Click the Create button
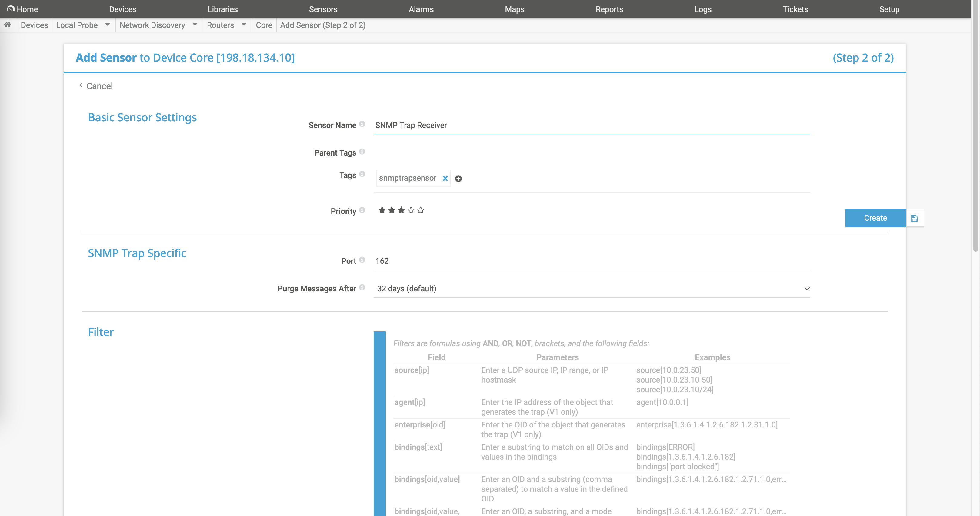The width and height of the screenshot is (980, 516). point(875,218)
